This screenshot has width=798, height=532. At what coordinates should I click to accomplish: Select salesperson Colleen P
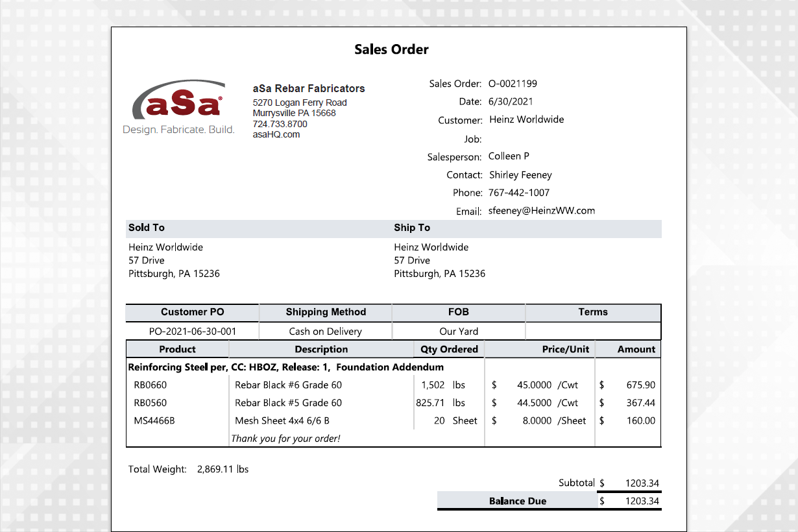[x=509, y=156]
